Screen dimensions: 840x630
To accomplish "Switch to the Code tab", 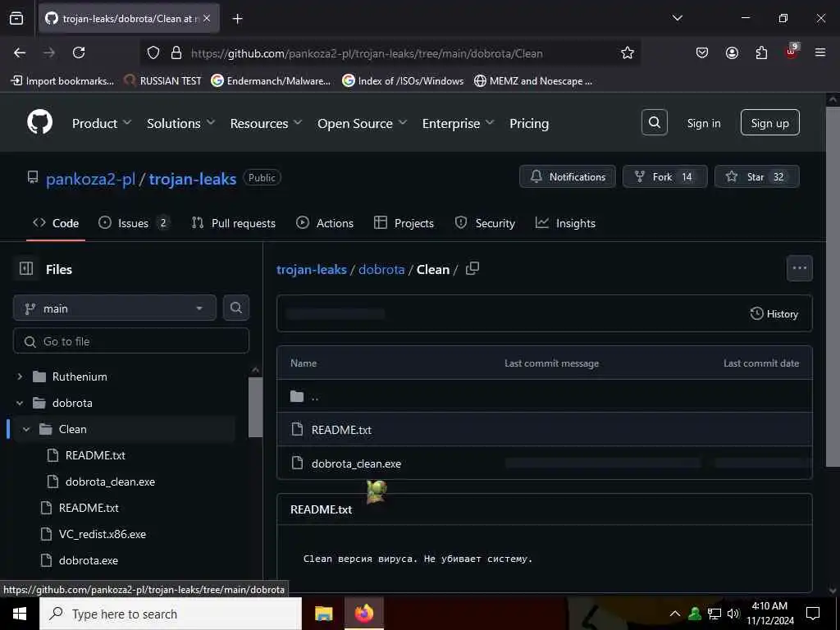I will [56, 223].
